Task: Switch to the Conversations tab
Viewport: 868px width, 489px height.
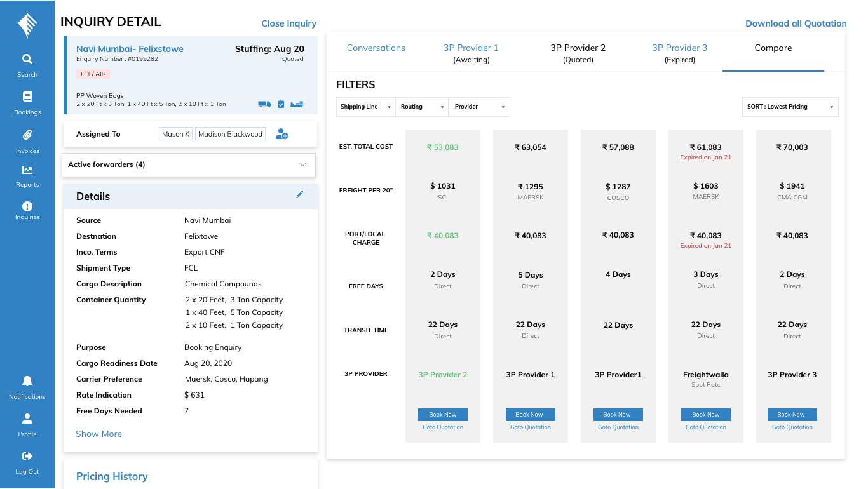Action: tap(376, 48)
